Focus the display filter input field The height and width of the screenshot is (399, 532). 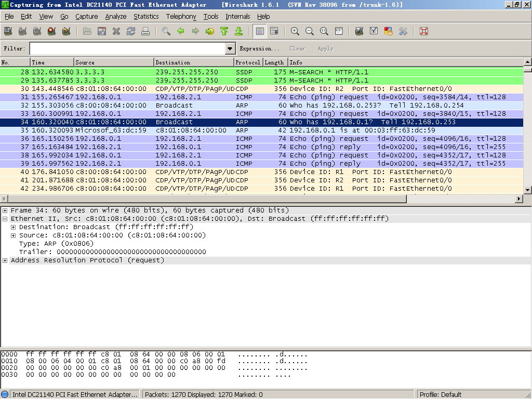pyautogui.click(x=128, y=48)
